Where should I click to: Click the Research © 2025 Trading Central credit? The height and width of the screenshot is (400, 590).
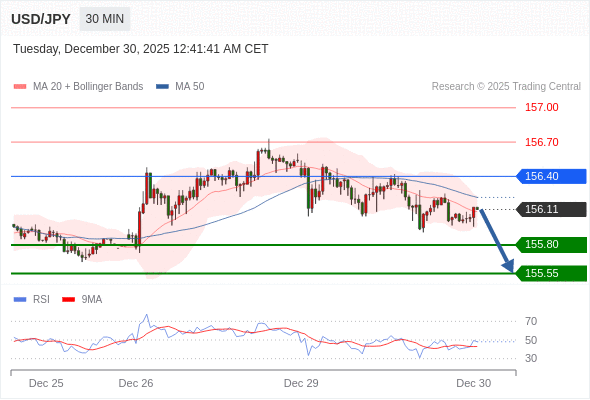point(506,87)
